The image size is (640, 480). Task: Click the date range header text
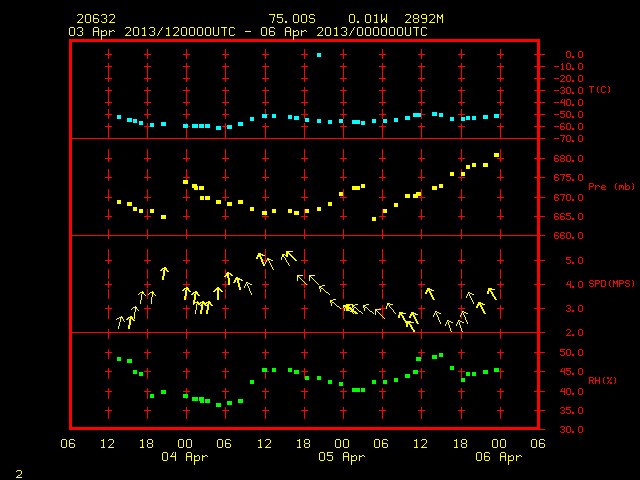click(x=248, y=32)
